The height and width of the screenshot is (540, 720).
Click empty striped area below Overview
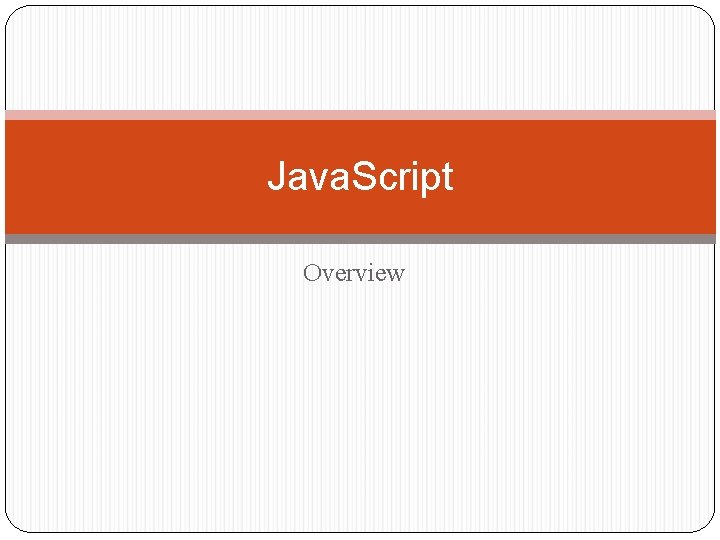tap(360, 400)
